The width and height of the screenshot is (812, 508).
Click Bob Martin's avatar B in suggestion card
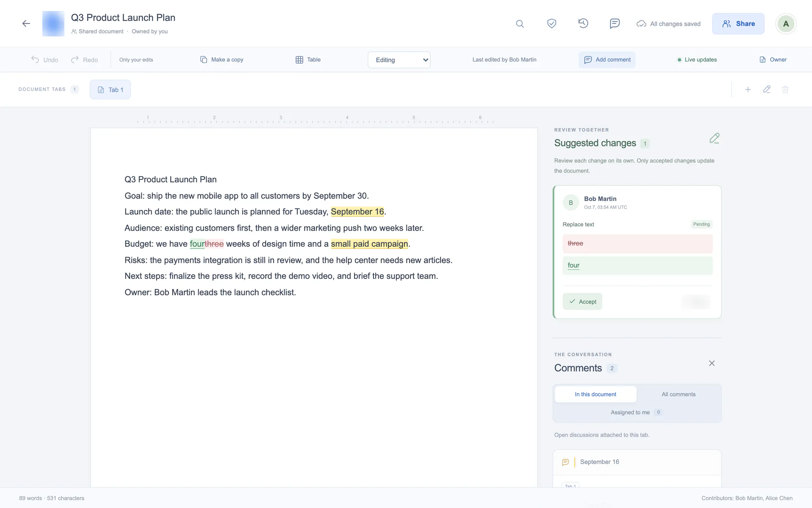571,203
